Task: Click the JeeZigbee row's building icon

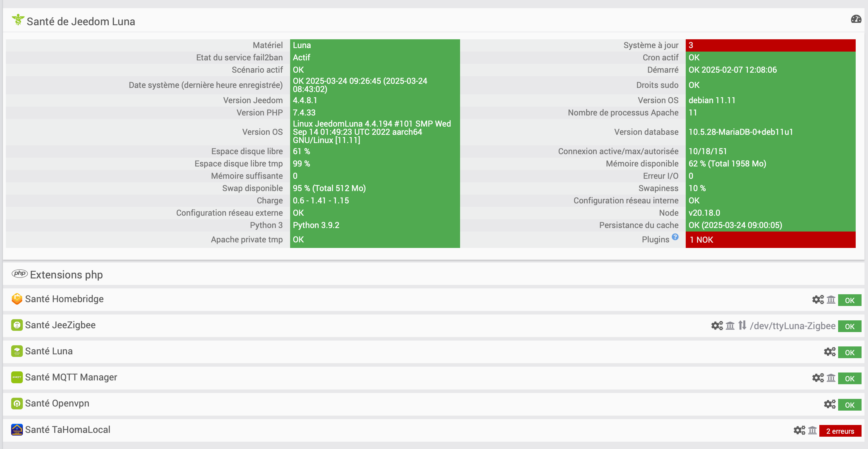Action: [730, 326]
